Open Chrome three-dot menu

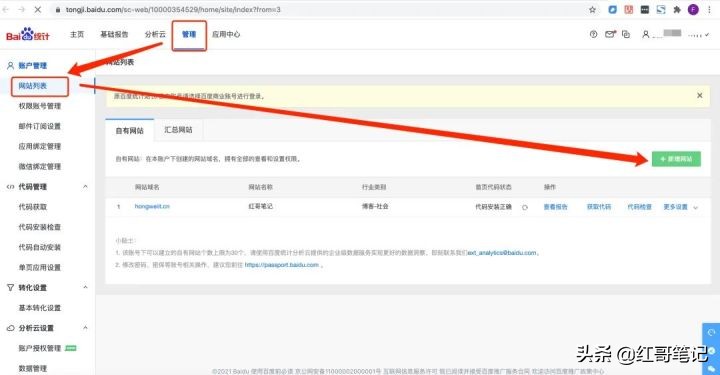[709, 10]
